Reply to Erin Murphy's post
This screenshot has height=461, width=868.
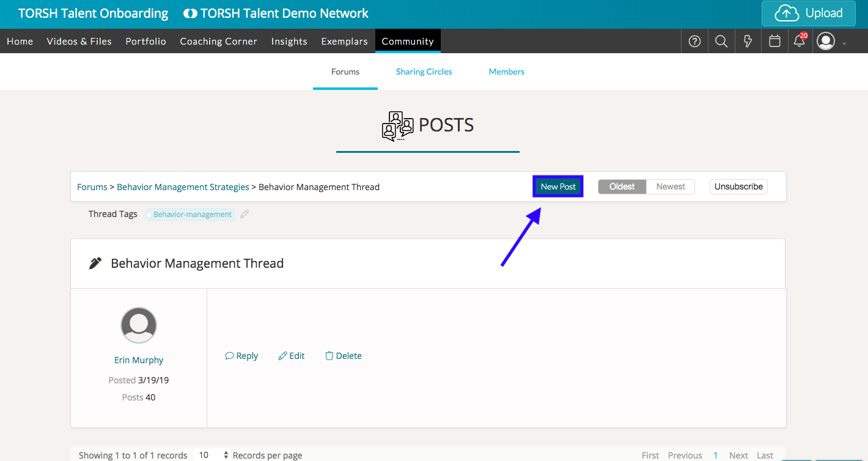[241, 356]
